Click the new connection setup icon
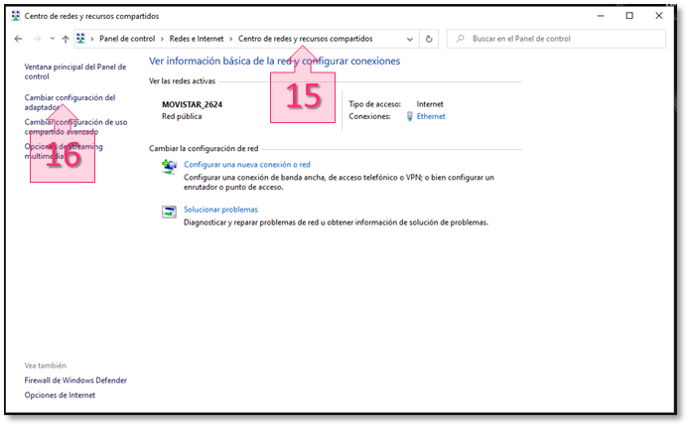Screen dimensions: 690x428 pos(169,167)
